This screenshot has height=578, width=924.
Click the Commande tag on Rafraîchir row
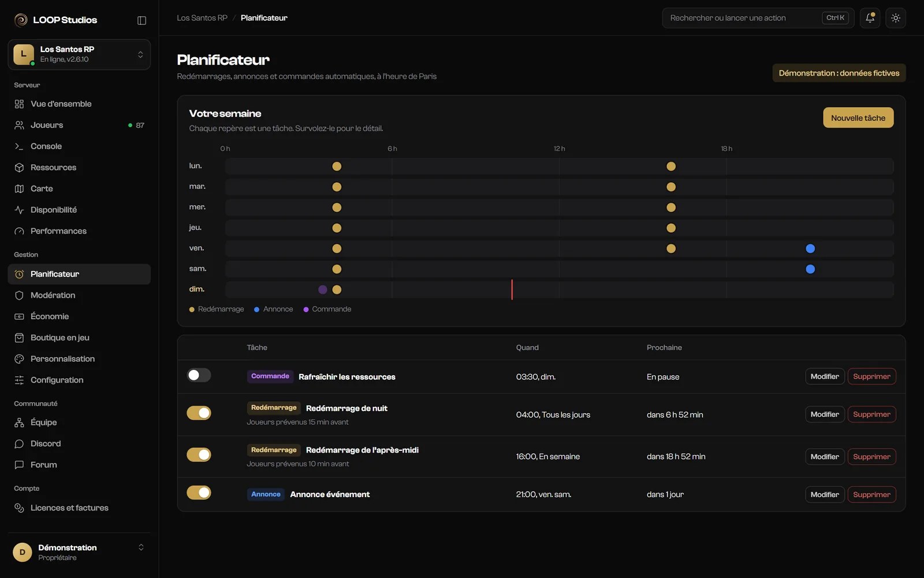[270, 376]
